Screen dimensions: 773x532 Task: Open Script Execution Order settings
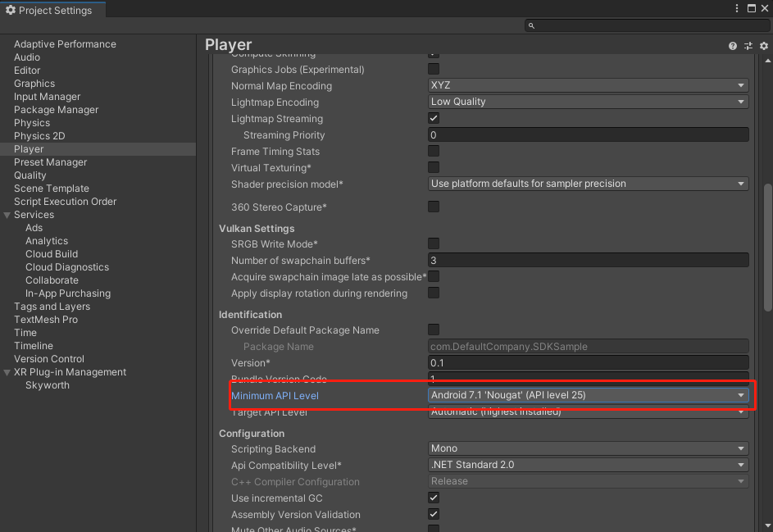pos(65,202)
